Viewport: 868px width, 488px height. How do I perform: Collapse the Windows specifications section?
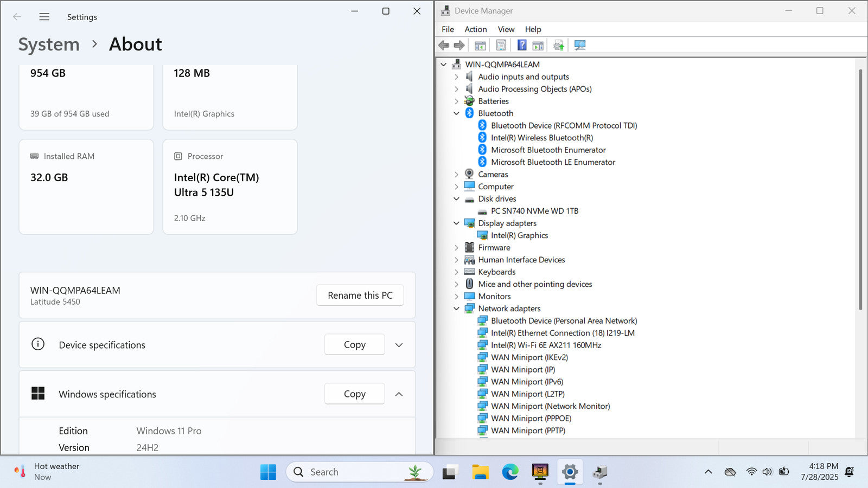pyautogui.click(x=399, y=394)
